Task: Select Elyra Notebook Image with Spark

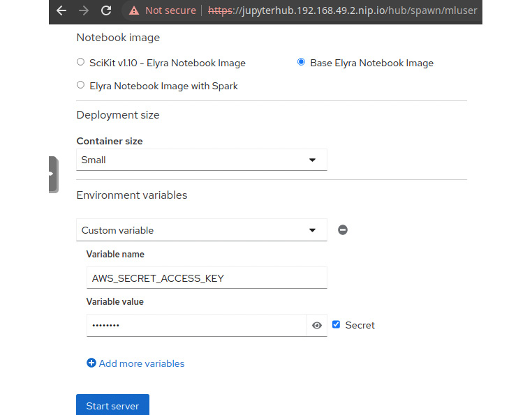Action: pyautogui.click(x=81, y=86)
